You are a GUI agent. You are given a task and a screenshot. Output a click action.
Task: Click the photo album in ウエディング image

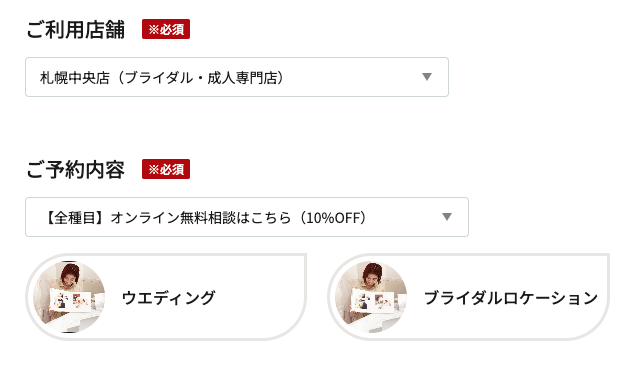click(x=71, y=301)
